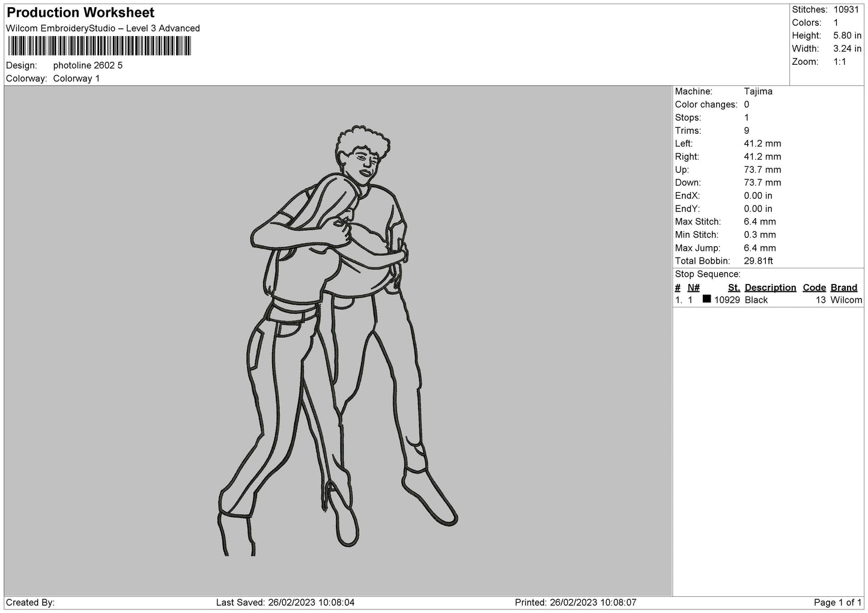Click the Max Jump value 6.4 mm
868x613 pixels.
pos(760,248)
